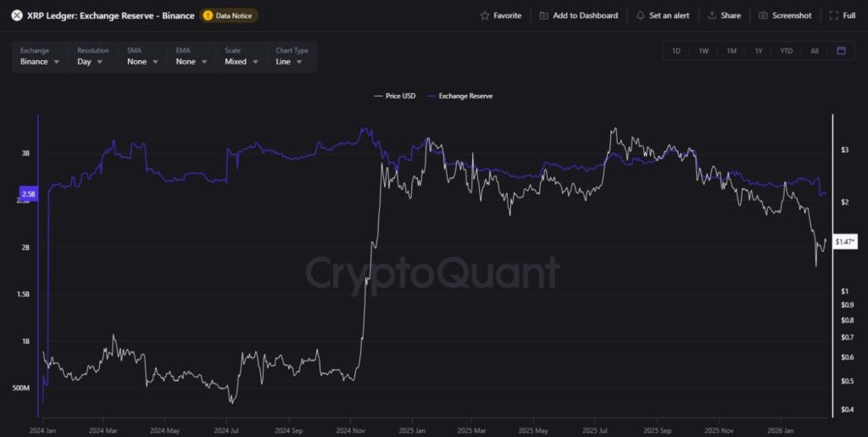Click the Set an alert bell icon
868x437 pixels.
(640, 15)
